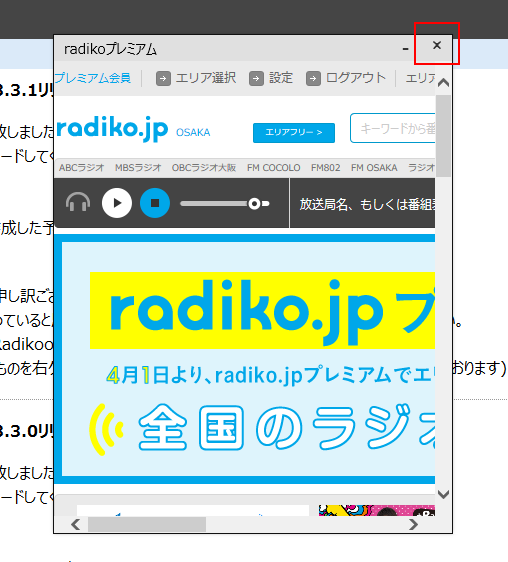Open エリア選択 area selection
The height and width of the screenshot is (562, 508).
[206, 78]
